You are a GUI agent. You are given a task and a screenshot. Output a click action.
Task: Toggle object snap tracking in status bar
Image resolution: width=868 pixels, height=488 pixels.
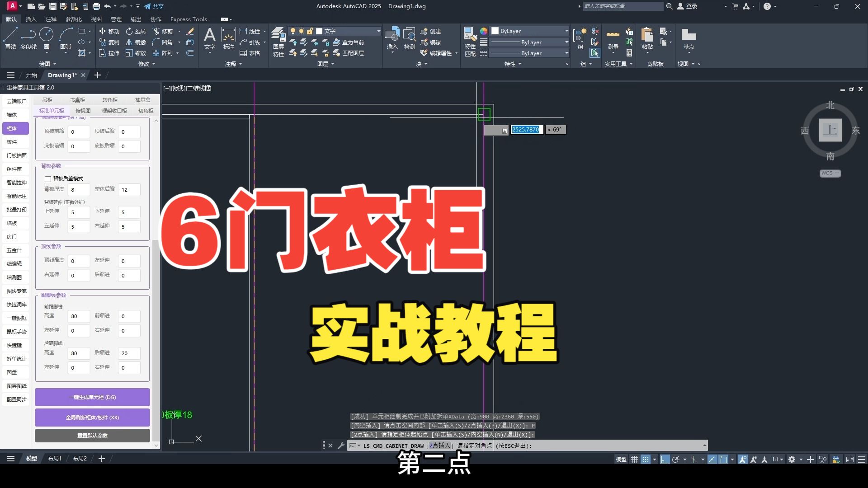[712, 459]
